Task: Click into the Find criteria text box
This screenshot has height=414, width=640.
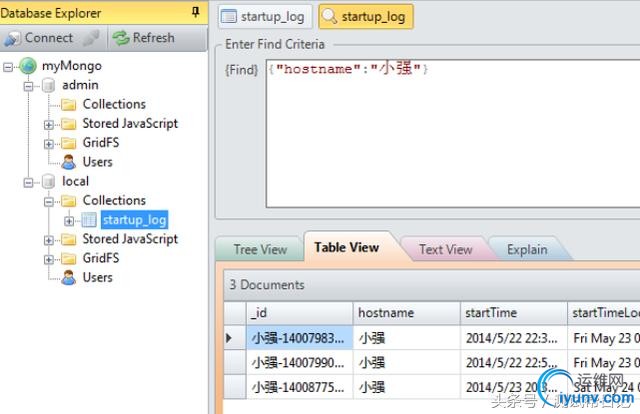Action: coord(453,134)
